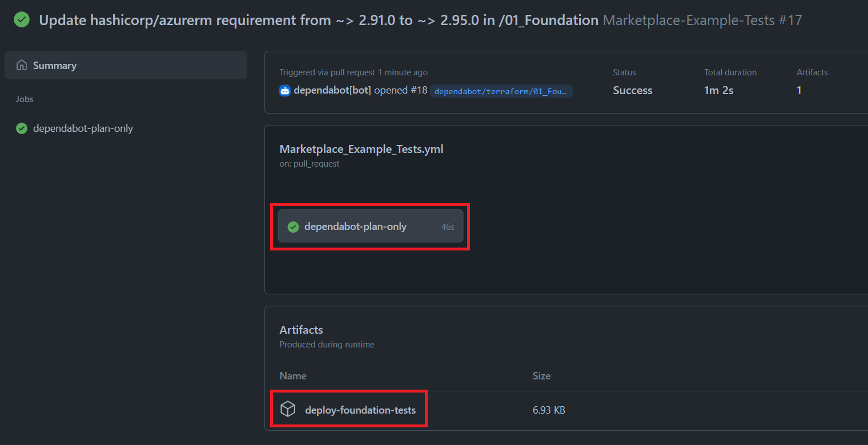Click the dependabot avatar icon
The image size is (868, 445).
coord(285,90)
